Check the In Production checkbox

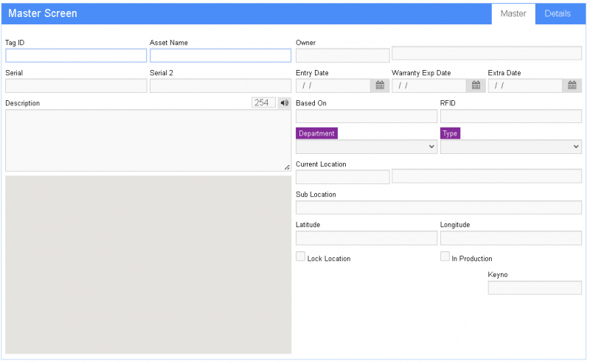[x=445, y=257]
